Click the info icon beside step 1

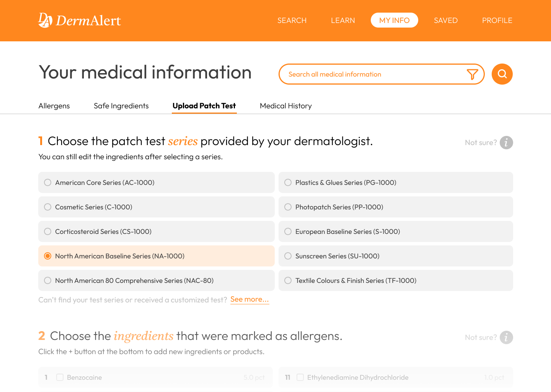(x=506, y=142)
